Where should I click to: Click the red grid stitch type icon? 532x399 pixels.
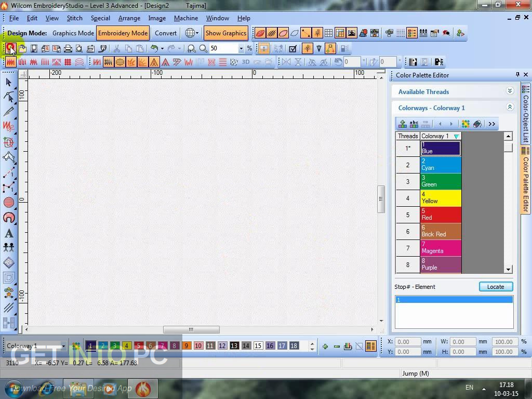click(x=68, y=62)
